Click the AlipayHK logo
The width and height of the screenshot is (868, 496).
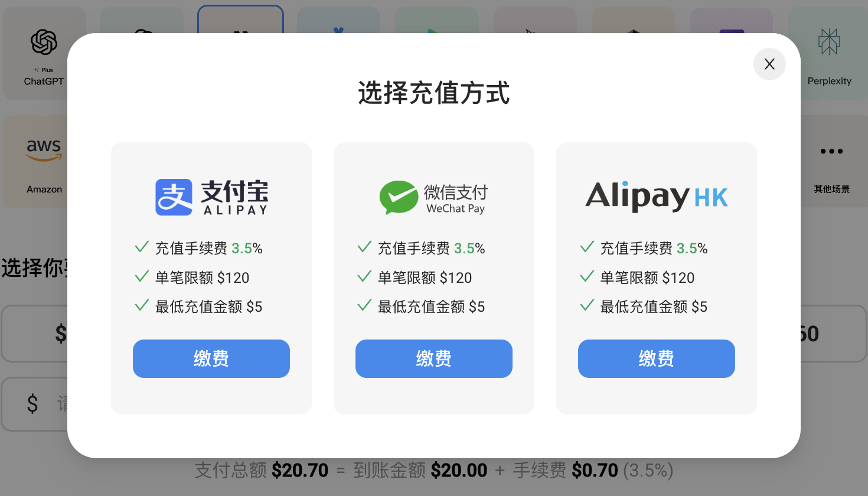(656, 196)
